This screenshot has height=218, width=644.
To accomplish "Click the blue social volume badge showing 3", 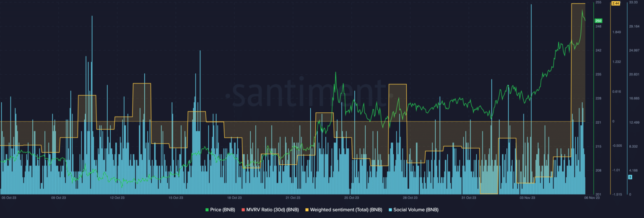I will click(x=630, y=177).
